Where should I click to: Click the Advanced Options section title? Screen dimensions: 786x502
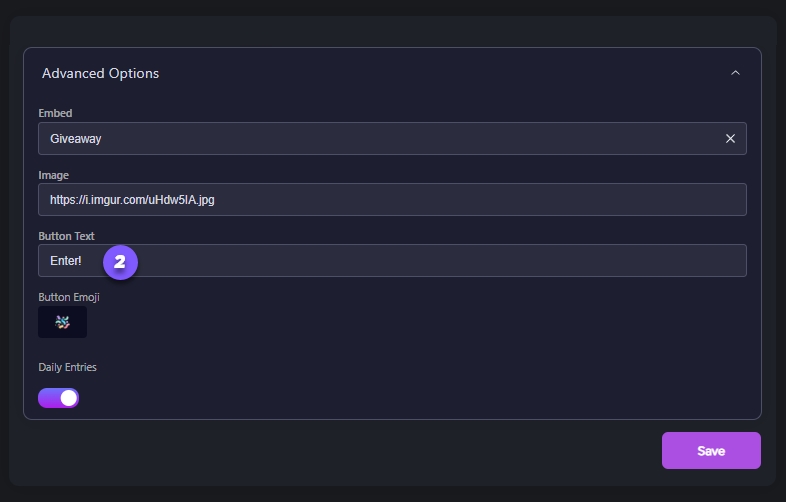click(x=100, y=73)
